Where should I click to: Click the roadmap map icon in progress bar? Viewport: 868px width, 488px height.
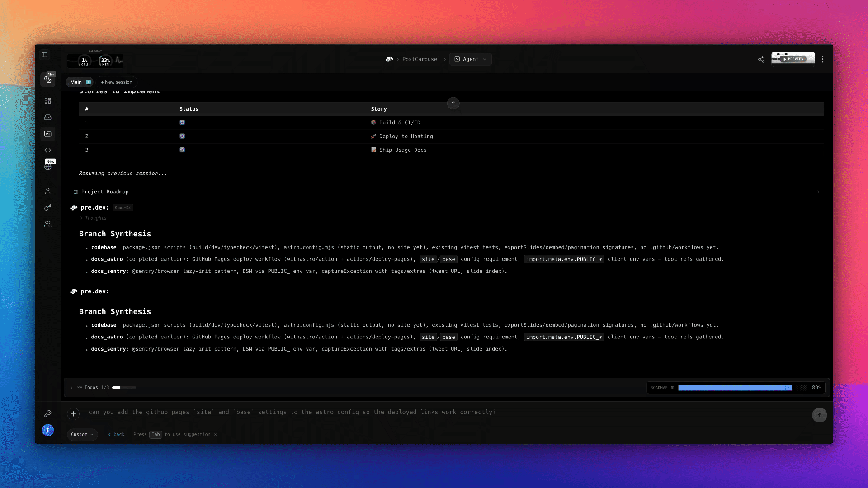[x=673, y=388]
